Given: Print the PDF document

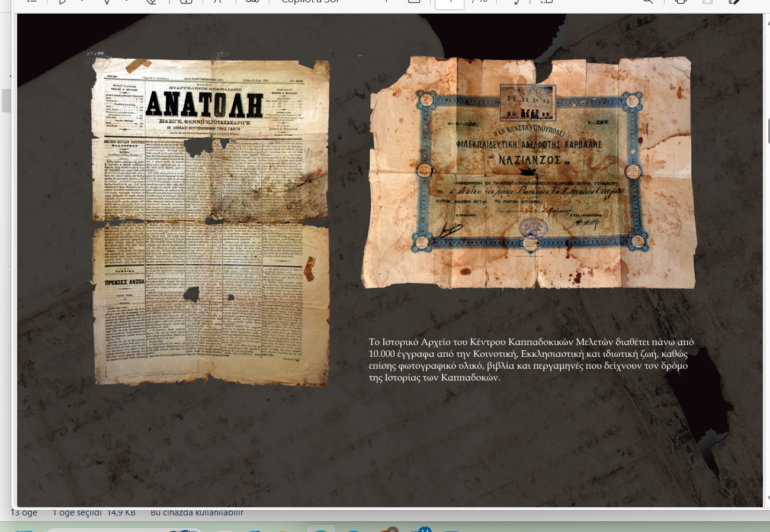Looking at the screenshot, I should tap(680, 2).
